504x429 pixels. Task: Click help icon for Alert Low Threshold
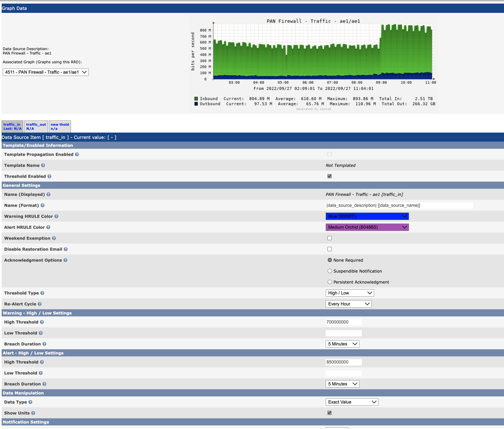tap(41, 373)
